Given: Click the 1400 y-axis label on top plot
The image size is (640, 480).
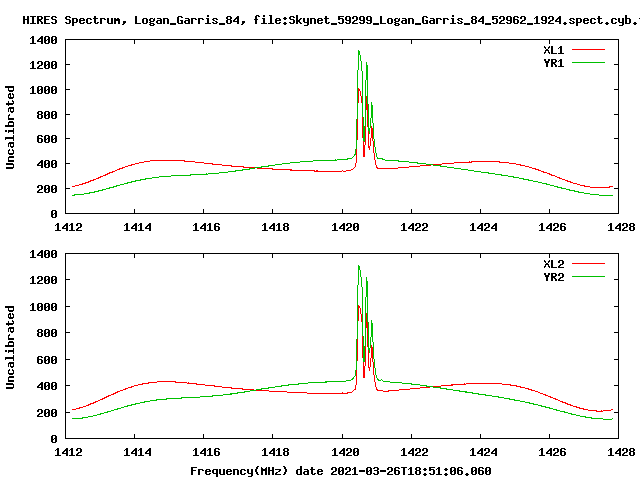Looking at the screenshot, I should pyautogui.click(x=43, y=40).
